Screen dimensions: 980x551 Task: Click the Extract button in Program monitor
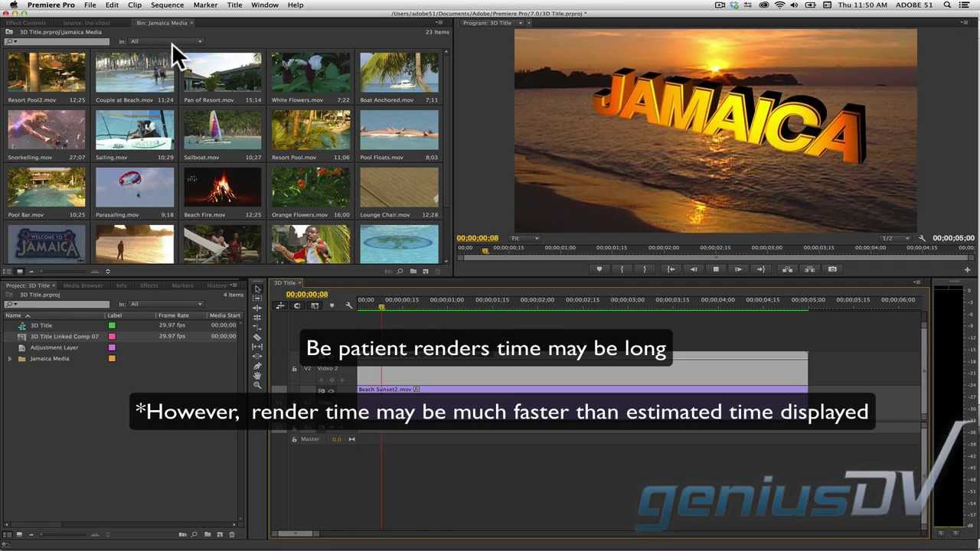pyautogui.click(x=810, y=269)
